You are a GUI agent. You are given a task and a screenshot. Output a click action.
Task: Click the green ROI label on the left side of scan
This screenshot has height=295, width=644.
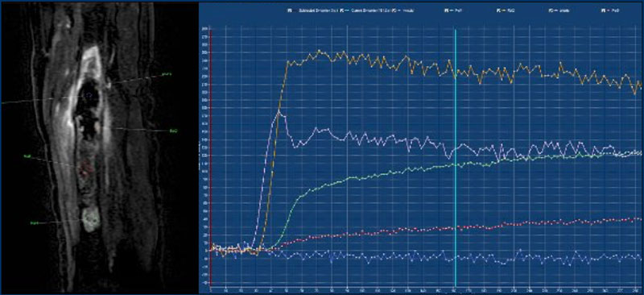point(27,156)
